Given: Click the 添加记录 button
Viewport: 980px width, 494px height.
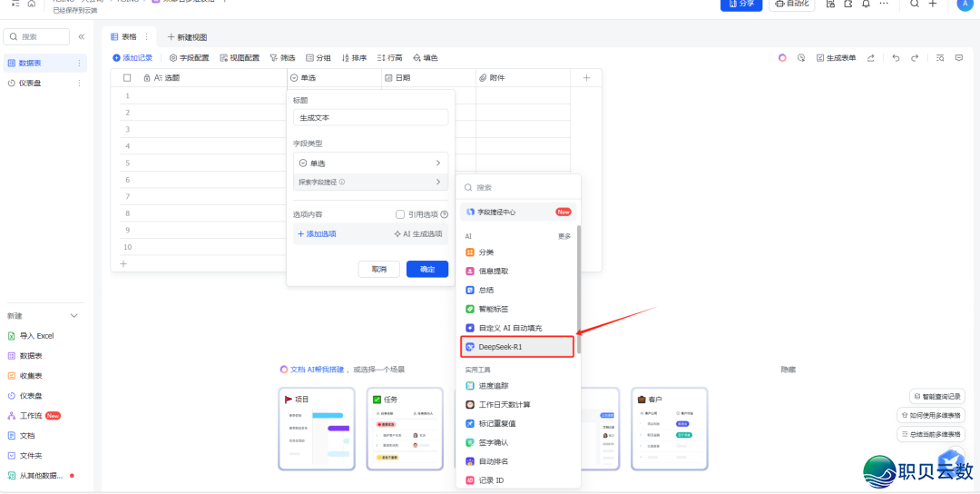Looking at the screenshot, I should 132,57.
